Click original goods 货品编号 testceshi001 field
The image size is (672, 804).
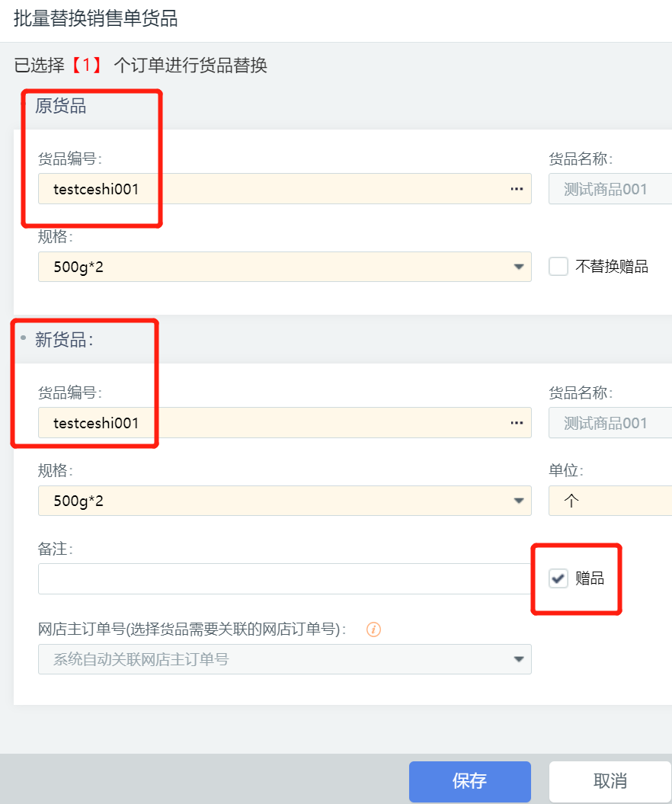coord(284,189)
